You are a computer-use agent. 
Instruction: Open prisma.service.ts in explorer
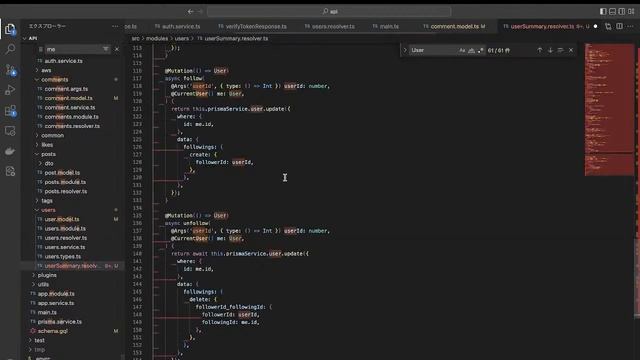pos(60,322)
